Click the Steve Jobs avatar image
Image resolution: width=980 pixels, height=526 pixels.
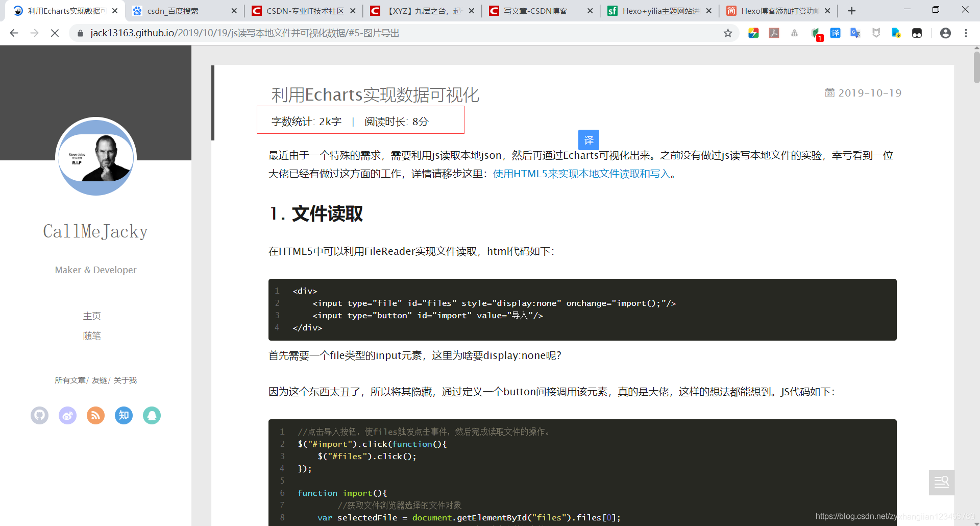point(96,157)
